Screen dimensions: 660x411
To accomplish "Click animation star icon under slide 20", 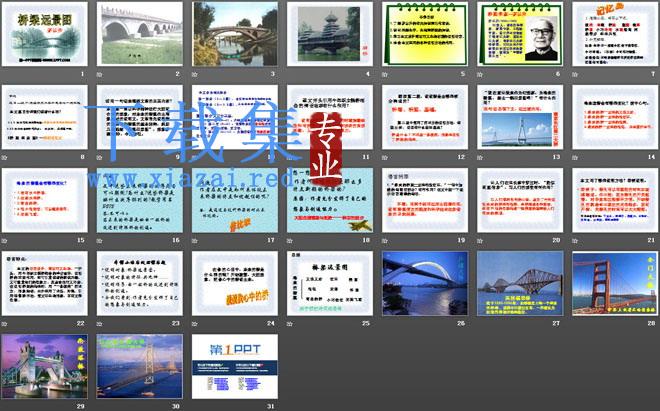I will [480, 241].
